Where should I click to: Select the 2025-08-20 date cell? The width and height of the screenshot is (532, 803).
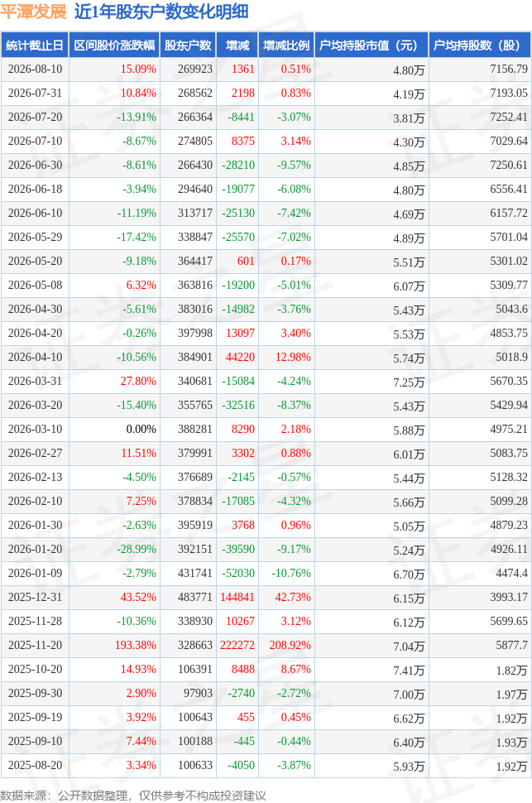pos(35,765)
